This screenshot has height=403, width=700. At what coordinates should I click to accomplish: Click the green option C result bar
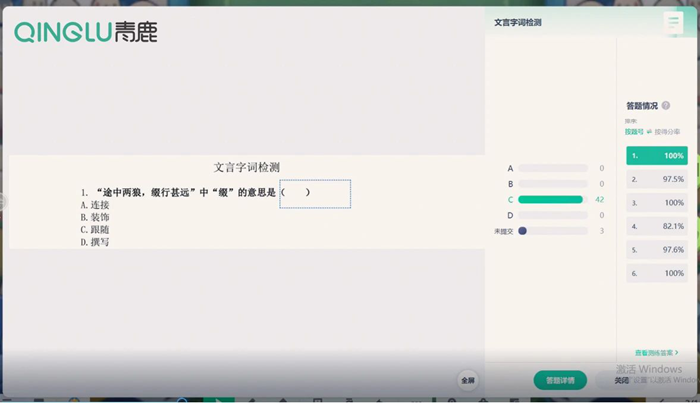[550, 200]
